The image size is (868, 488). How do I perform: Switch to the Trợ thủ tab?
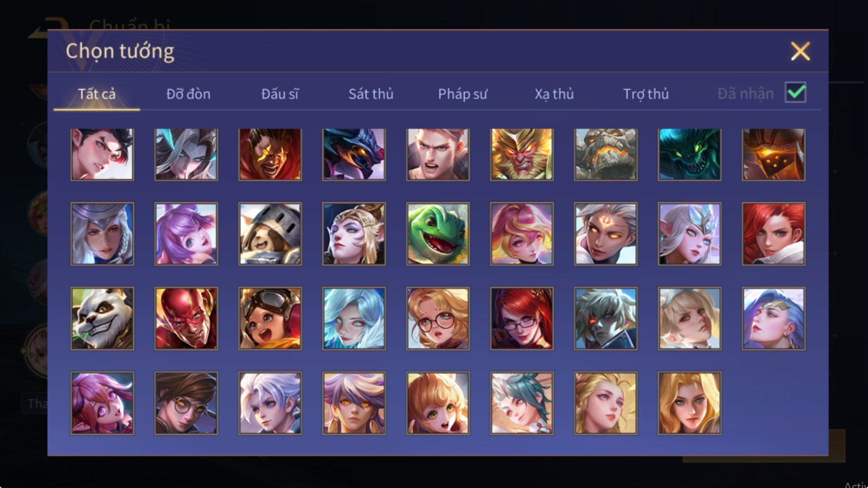[x=646, y=94]
